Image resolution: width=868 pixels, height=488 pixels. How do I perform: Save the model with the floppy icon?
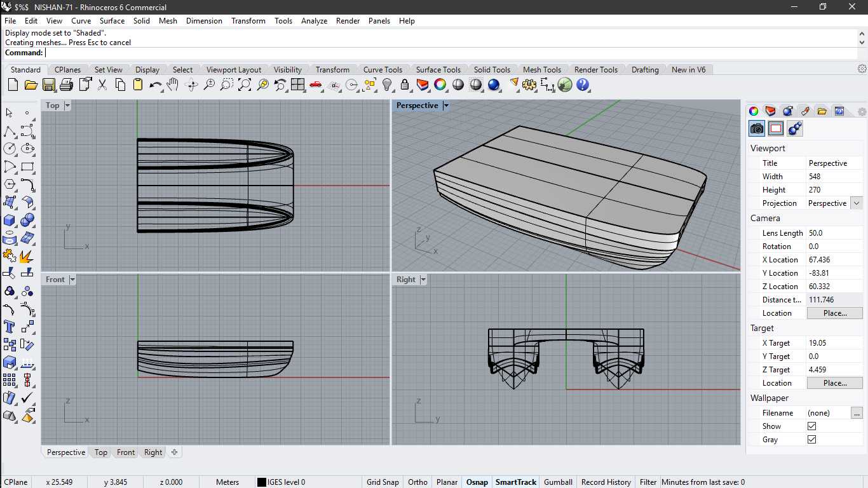click(x=48, y=85)
